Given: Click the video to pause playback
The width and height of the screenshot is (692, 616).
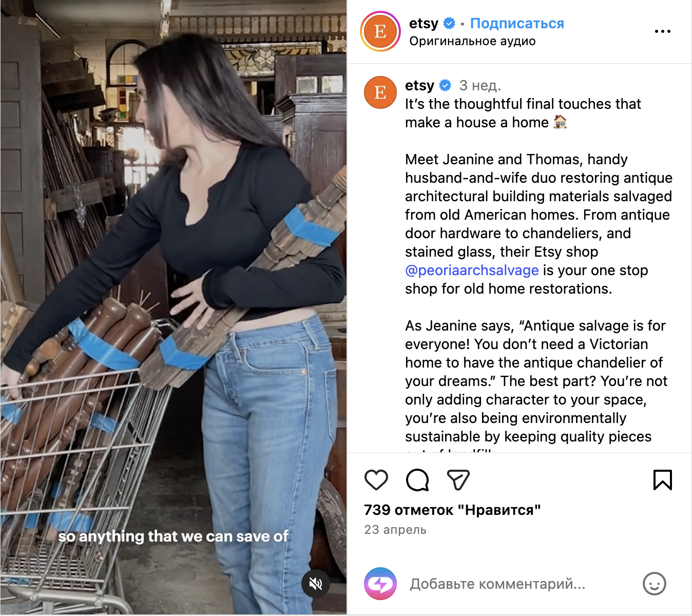Looking at the screenshot, I should (174, 307).
